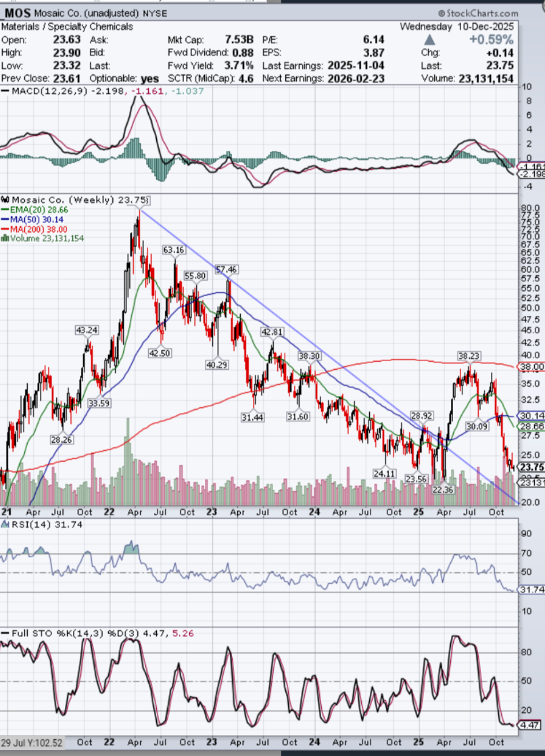Click the Fwd Dividend value 0.88
The width and height of the screenshot is (545, 756).
point(243,53)
